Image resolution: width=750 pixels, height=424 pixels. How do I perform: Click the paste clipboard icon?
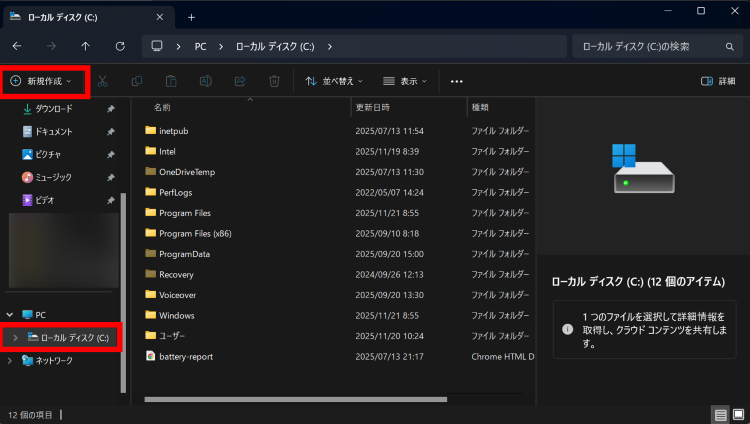pyautogui.click(x=171, y=81)
